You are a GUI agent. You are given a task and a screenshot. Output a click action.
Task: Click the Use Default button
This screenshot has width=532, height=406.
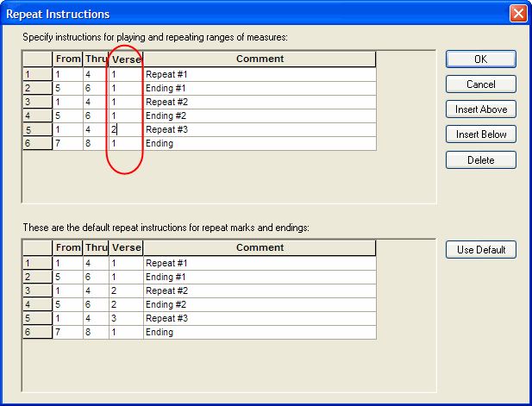(x=480, y=250)
